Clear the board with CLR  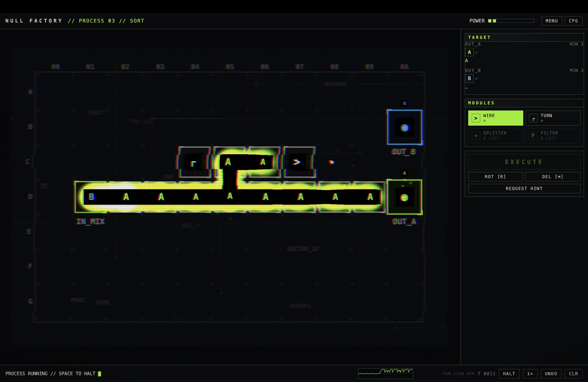click(x=573, y=374)
